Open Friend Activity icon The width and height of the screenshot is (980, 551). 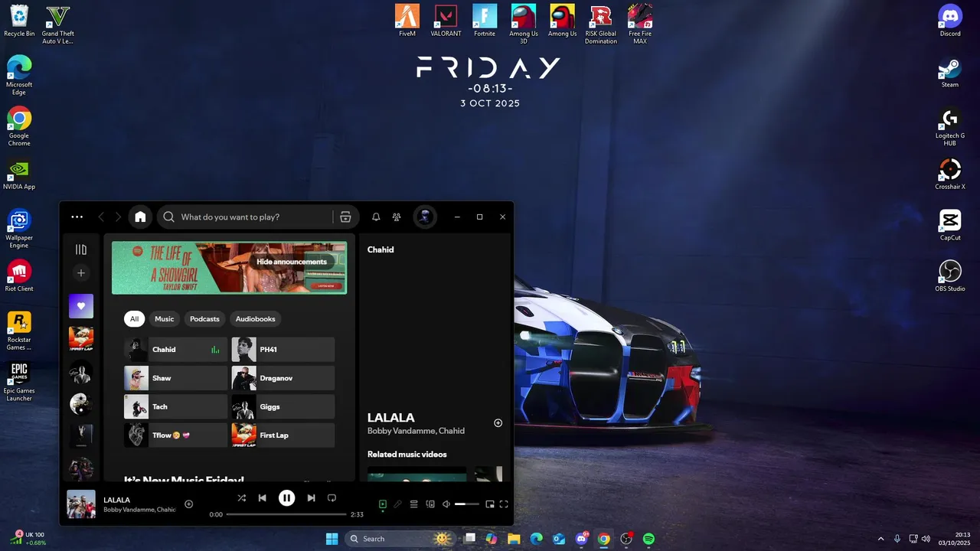(396, 217)
